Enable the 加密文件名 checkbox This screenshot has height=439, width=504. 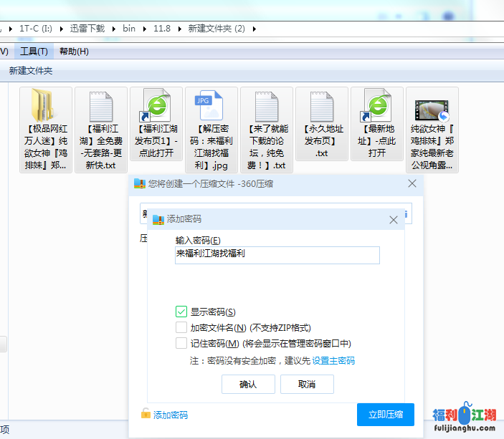181,327
